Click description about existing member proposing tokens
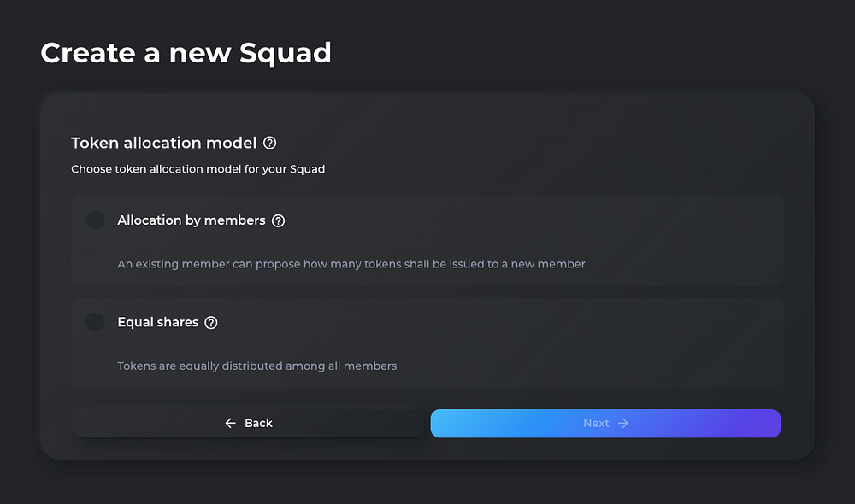Image resolution: width=855 pixels, height=504 pixels. 351,264
